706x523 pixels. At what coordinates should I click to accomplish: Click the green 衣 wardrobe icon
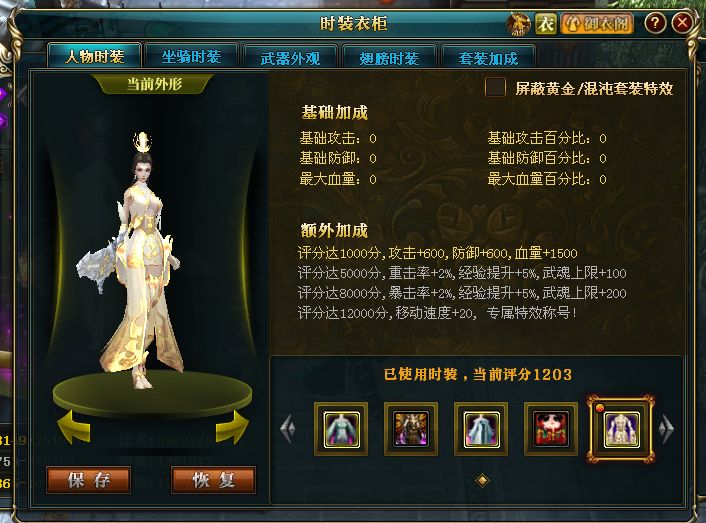pyautogui.click(x=546, y=23)
